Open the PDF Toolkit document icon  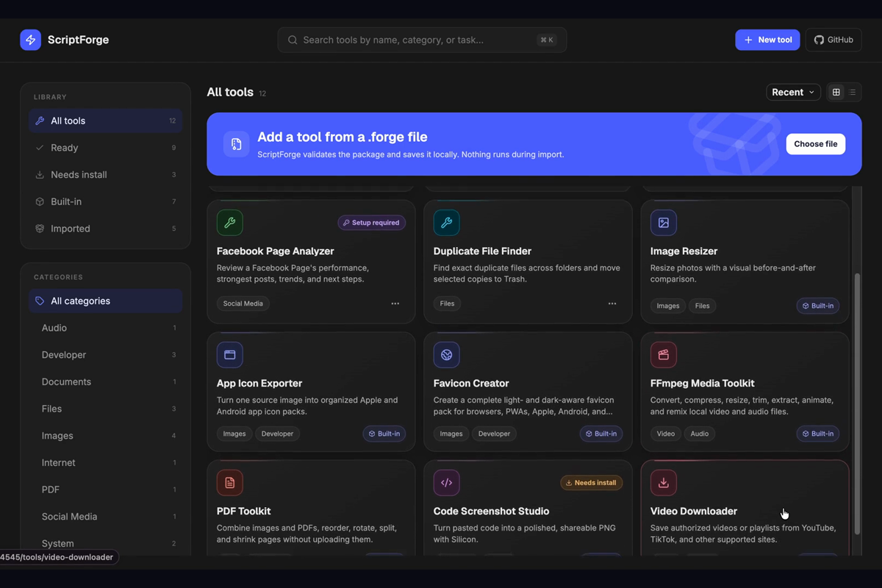point(230,483)
